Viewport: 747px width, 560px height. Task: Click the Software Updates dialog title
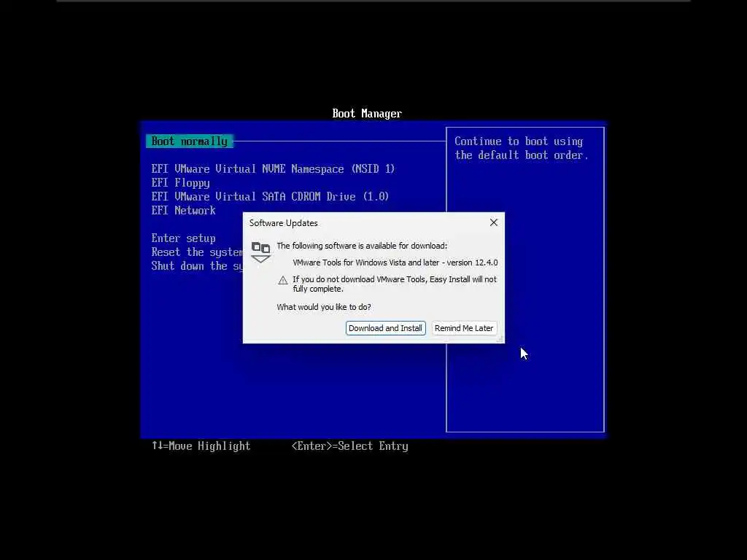(284, 223)
